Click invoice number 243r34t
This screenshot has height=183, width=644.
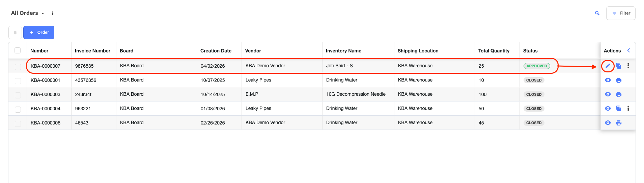(83, 94)
